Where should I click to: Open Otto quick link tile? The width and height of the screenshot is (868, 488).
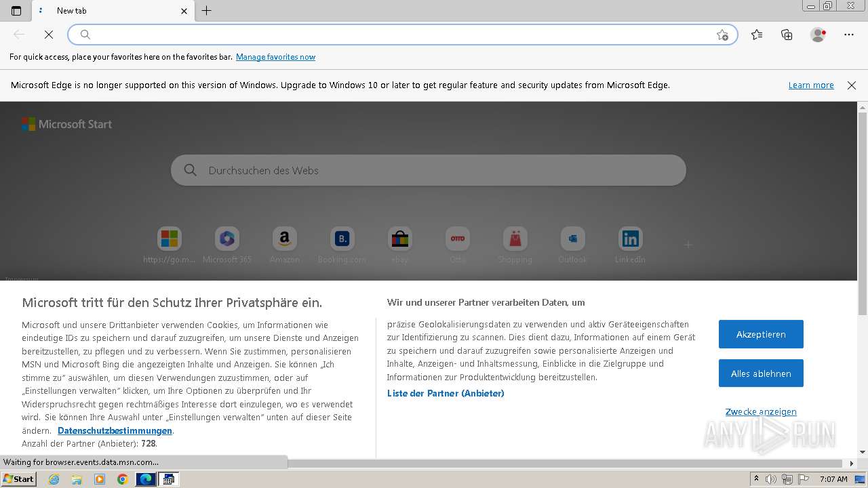coord(458,245)
